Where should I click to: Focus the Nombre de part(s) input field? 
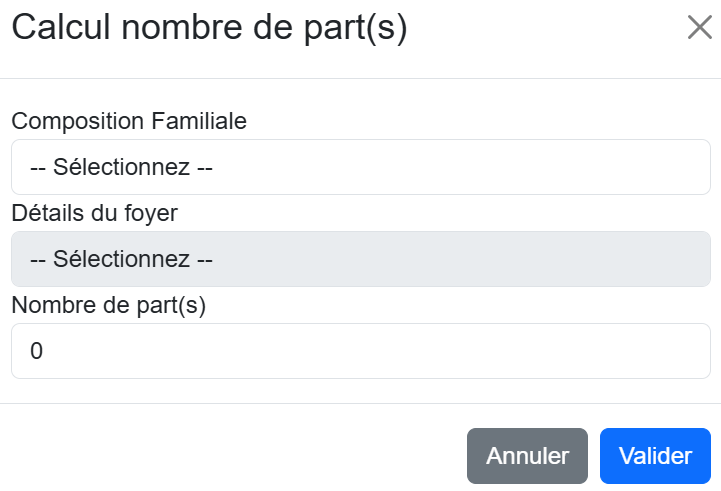360,351
